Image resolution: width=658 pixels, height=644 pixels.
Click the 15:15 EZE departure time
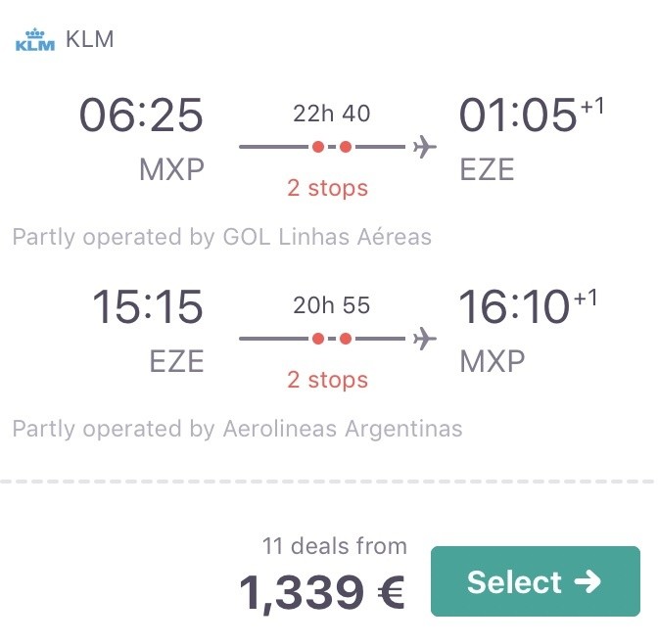tap(147, 306)
